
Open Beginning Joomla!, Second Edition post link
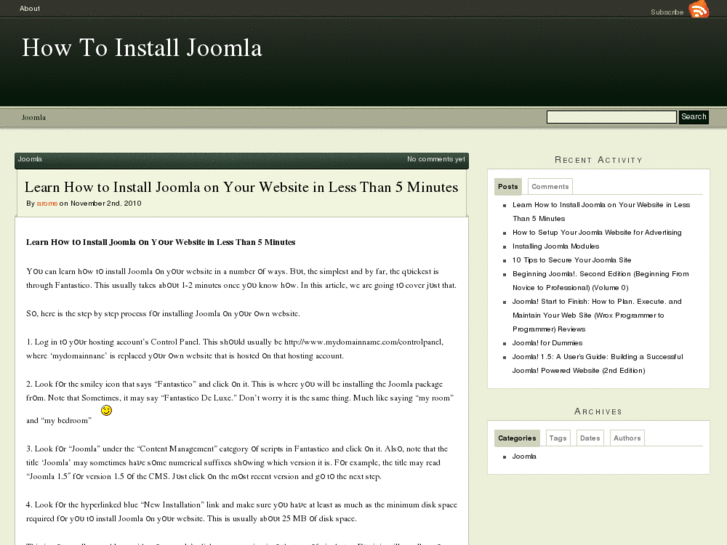click(600, 281)
